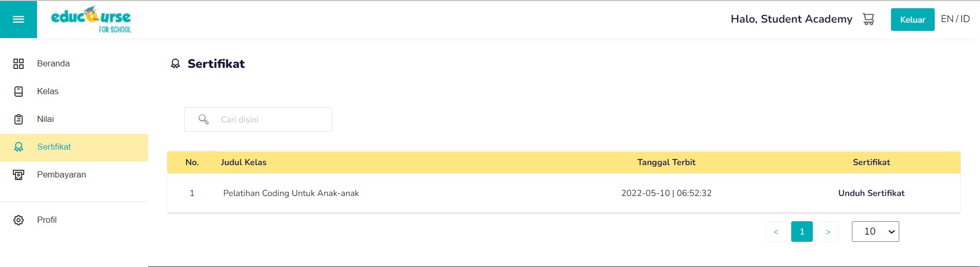980x267 pixels.
Task: Click the Keluar logout button
Action: (913, 20)
